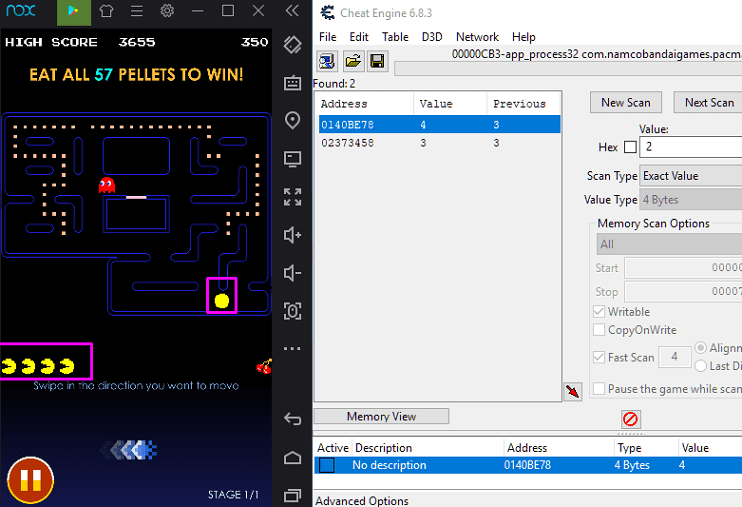Lower volume with Nox volume down icon

(x=292, y=273)
